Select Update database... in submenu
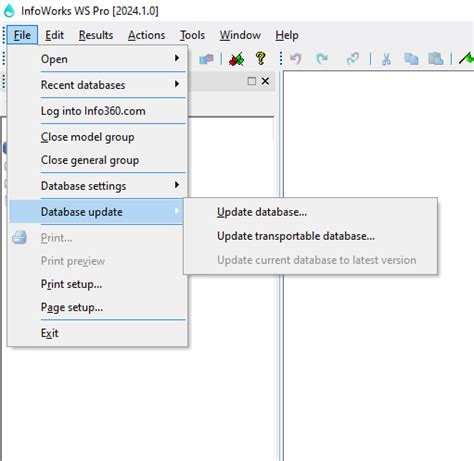 click(310, 212)
